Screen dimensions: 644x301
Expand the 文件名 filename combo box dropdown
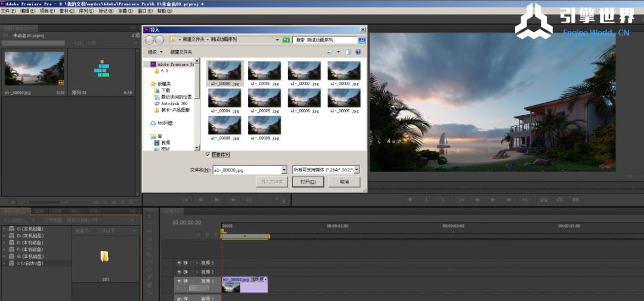coord(284,170)
